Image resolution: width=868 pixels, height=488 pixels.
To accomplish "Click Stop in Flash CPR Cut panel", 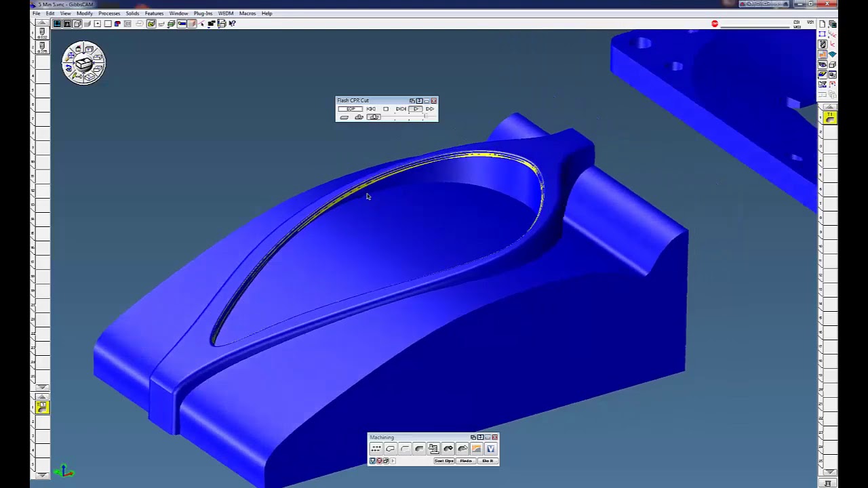I will 386,109.
